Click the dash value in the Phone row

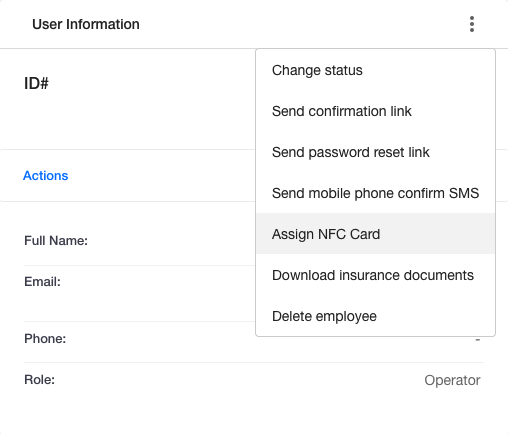click(478, 340)
